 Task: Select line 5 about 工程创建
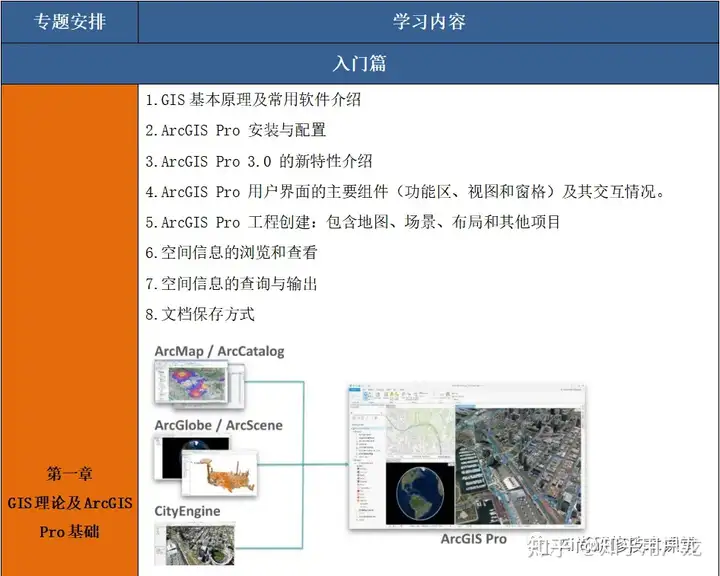[353, 222]
